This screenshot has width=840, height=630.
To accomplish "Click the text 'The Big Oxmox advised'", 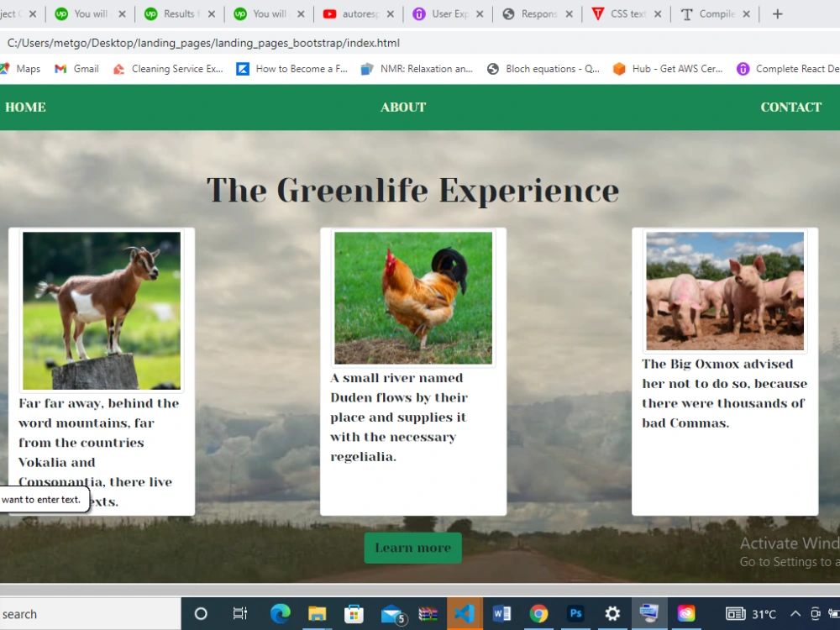I will (717, 365).
